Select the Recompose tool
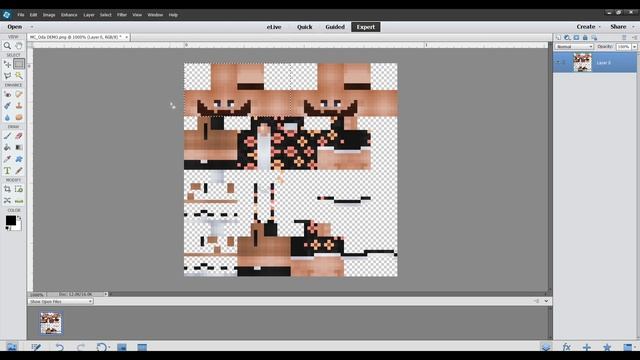Image resolution: width=640 pixels, height=360 pixels. tap(19, 189)
